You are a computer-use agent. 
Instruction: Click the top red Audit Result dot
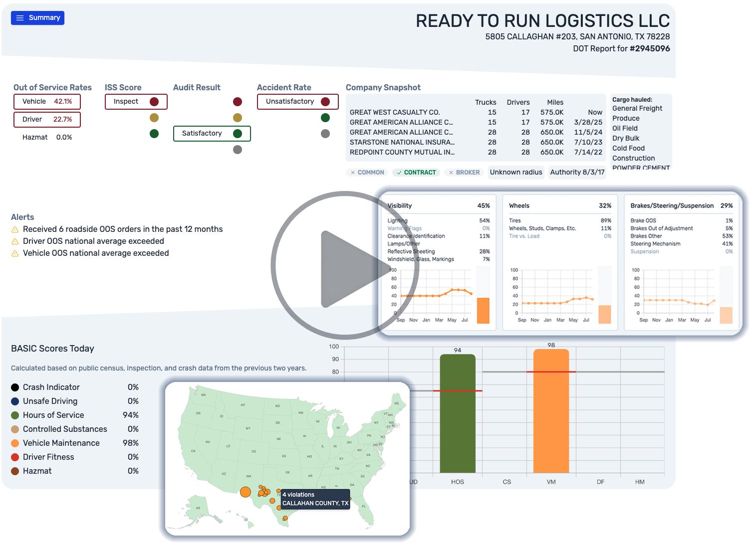pyautogui.click(x=238, y=102)
